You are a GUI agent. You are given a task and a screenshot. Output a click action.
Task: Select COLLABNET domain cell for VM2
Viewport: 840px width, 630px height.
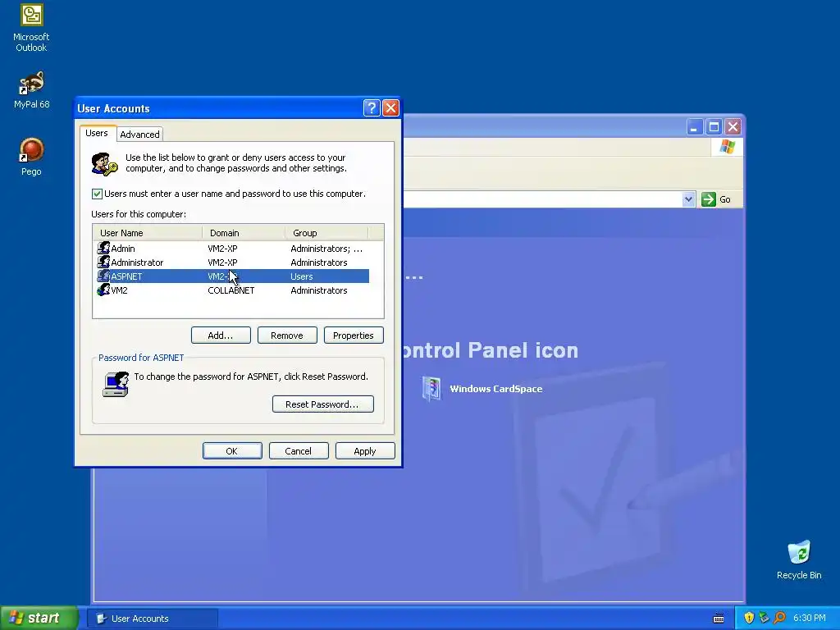231,290
